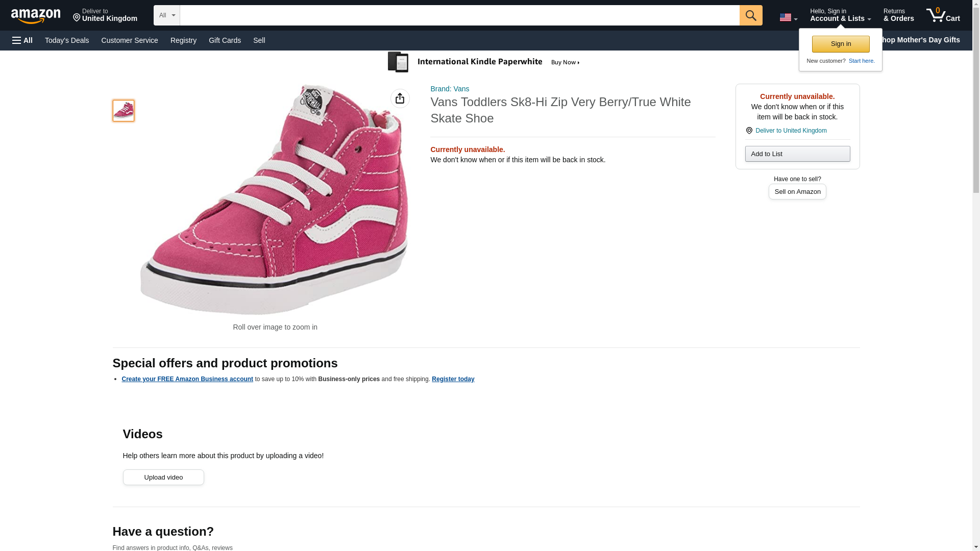Open Gift Cards nav item

[225, 40]
